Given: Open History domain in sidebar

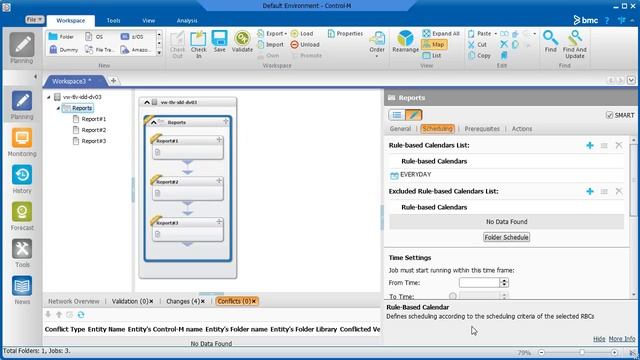Looking at the screenshot, I should [22, 179].
